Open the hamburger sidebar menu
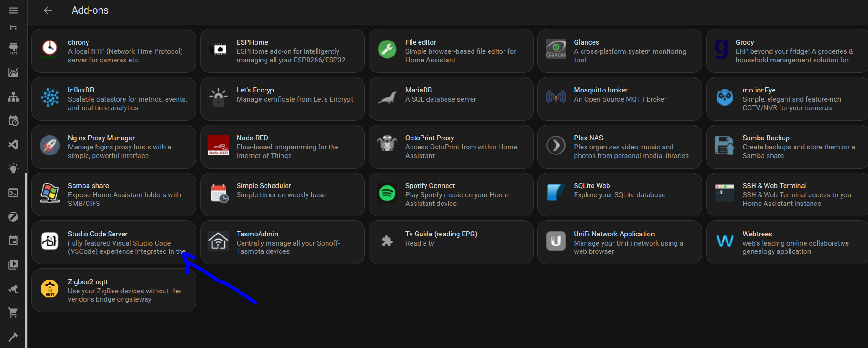Screen dimensions: 868x348 pos(13,10)
